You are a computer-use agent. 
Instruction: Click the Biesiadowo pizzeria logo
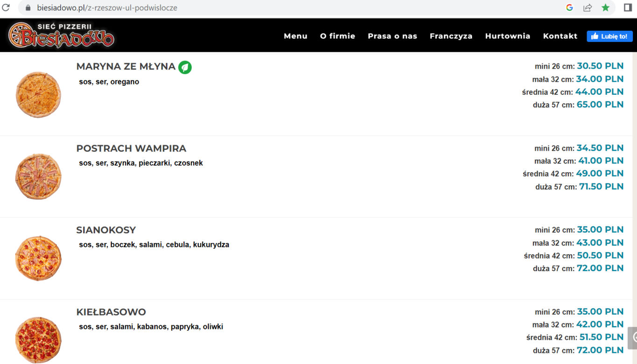[x=61, y=35]
